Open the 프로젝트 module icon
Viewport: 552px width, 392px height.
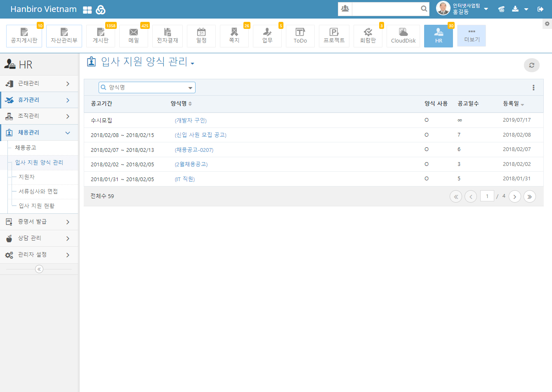click(334, 36)
